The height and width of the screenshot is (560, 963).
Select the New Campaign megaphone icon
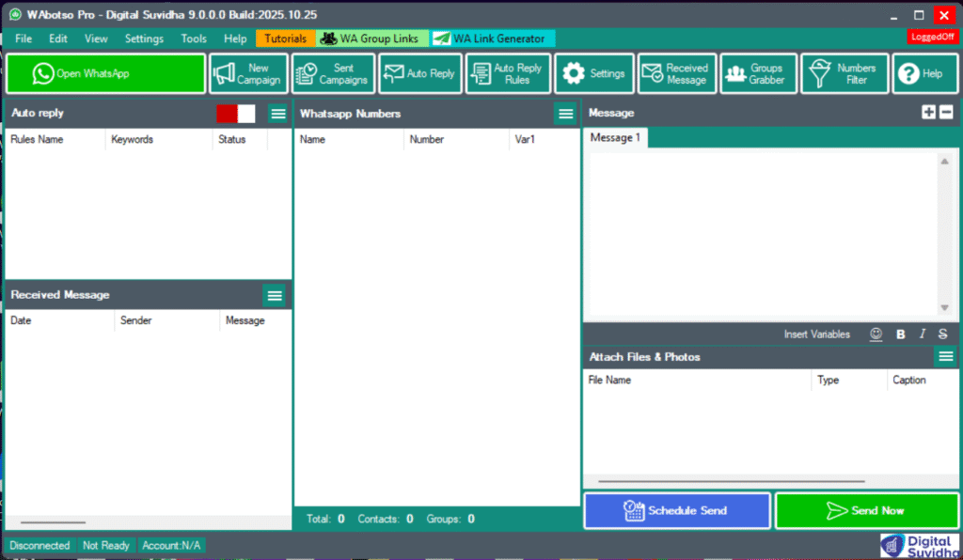tap(247, 73)
